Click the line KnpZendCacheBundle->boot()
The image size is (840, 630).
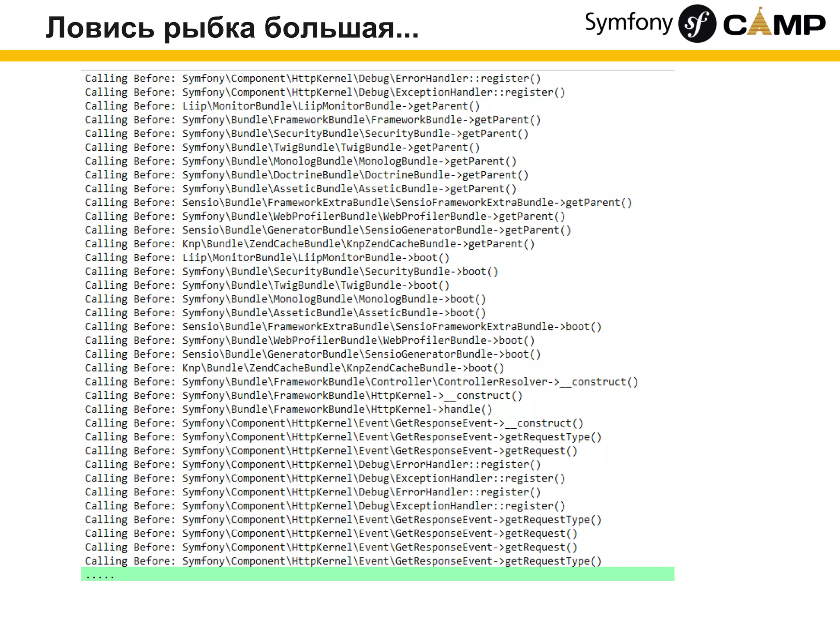tap(294, 368)
